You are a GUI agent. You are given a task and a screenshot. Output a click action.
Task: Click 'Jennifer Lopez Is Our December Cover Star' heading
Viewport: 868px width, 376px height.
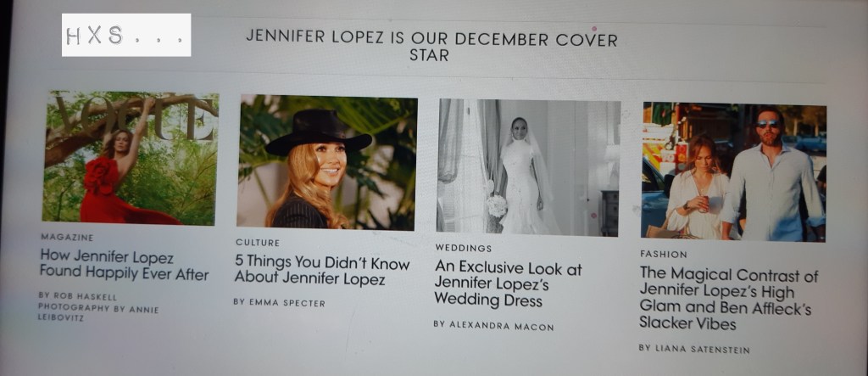[x=431, y=46]
